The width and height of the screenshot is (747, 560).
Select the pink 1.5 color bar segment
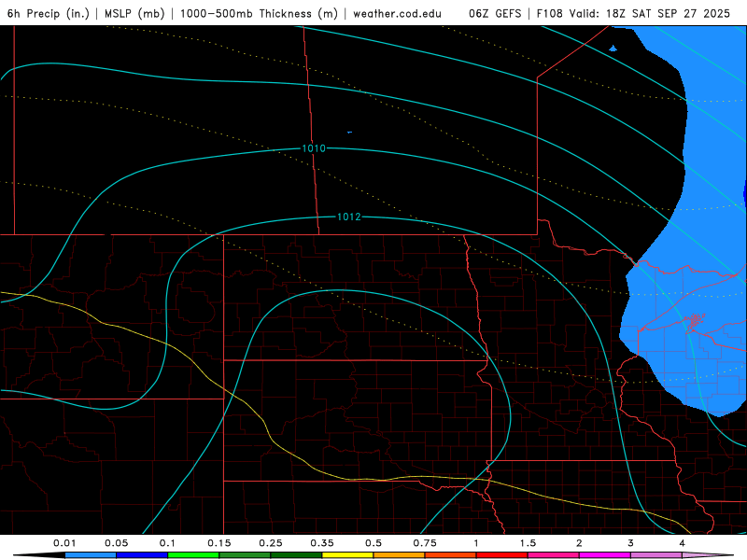[554, 555]
